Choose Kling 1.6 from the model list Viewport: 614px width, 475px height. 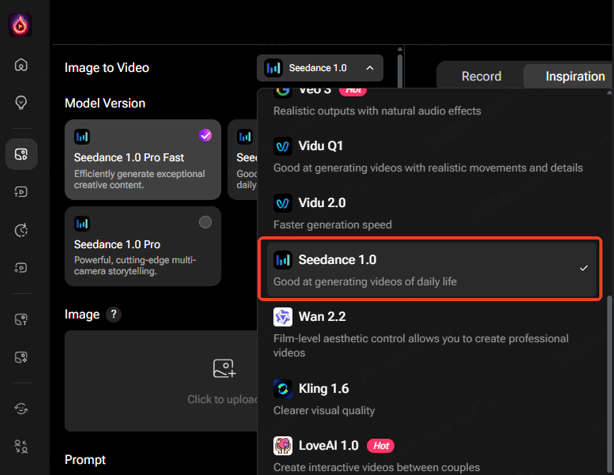coord(432,399)
